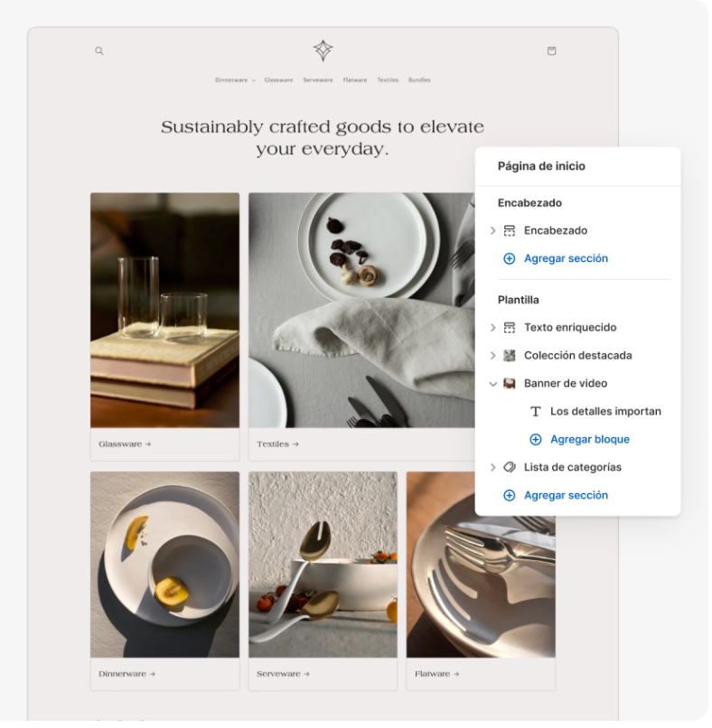
Task: Click the Colección destacada thumbnail icon
Action: (x=510, y=356)
